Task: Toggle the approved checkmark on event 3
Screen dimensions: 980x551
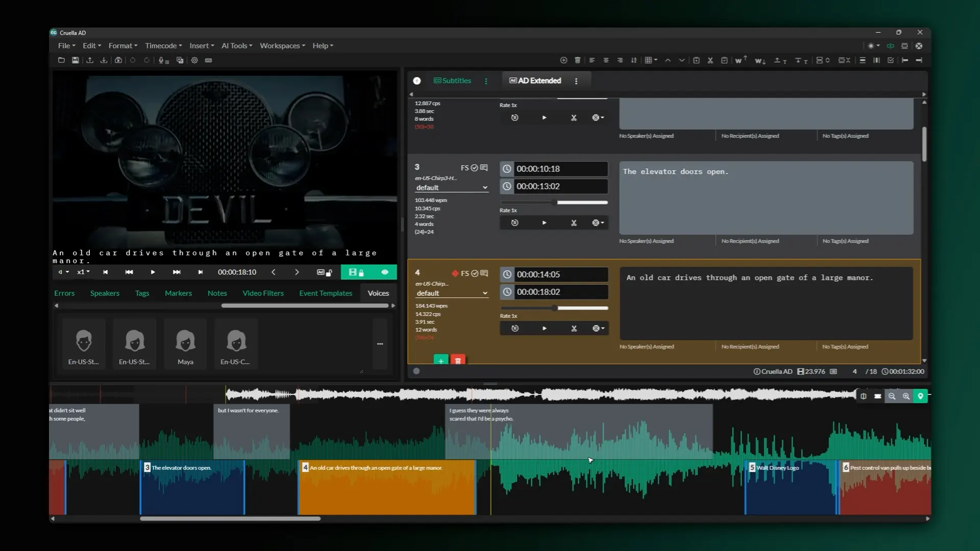Action: (474, 168)
